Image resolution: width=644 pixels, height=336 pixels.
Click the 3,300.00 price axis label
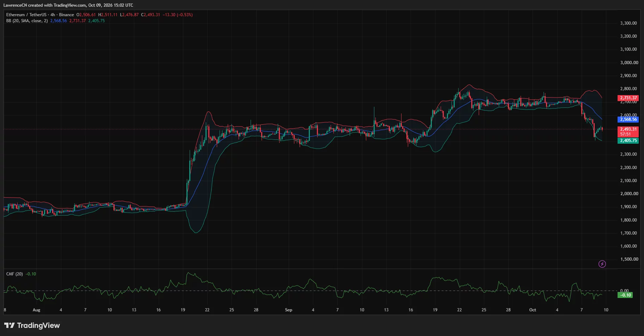pos(628,23)
